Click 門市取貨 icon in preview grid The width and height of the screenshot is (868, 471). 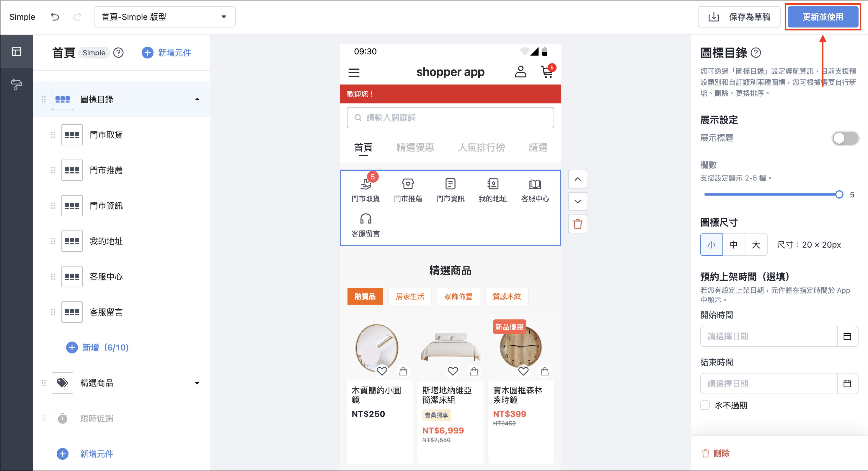click(x=366, y=184)
